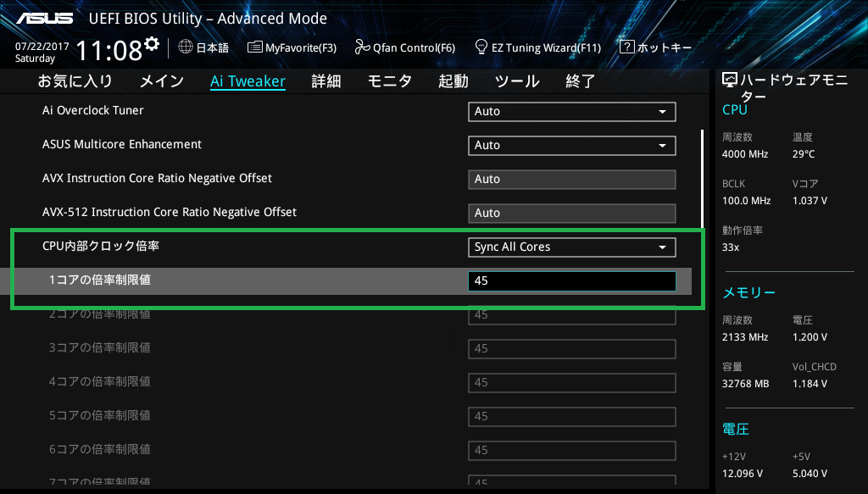Click the 4000 MHz CPU frequency value
This screenshot has width=868, height=494.
pyautogui.click(x=744, y=154)
